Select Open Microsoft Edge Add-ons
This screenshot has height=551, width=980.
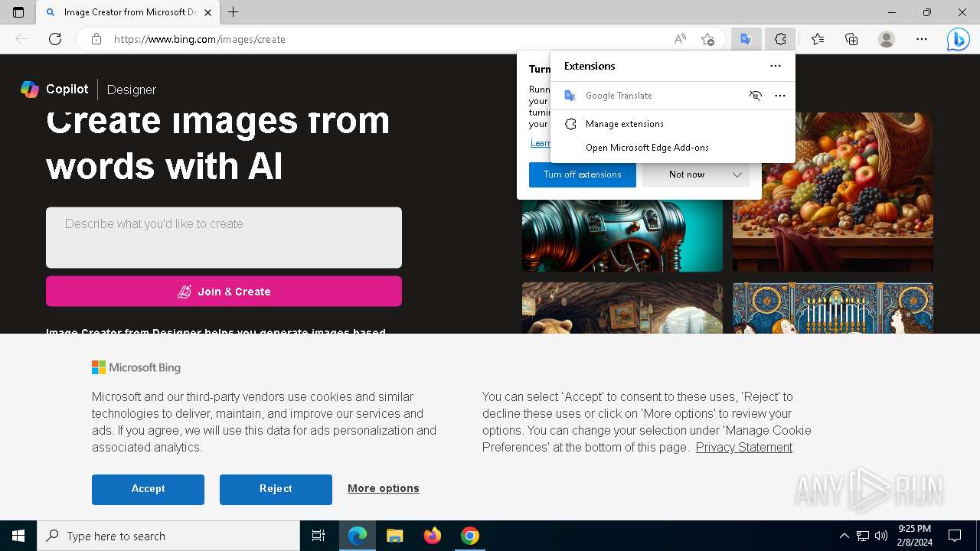(672, 148)
